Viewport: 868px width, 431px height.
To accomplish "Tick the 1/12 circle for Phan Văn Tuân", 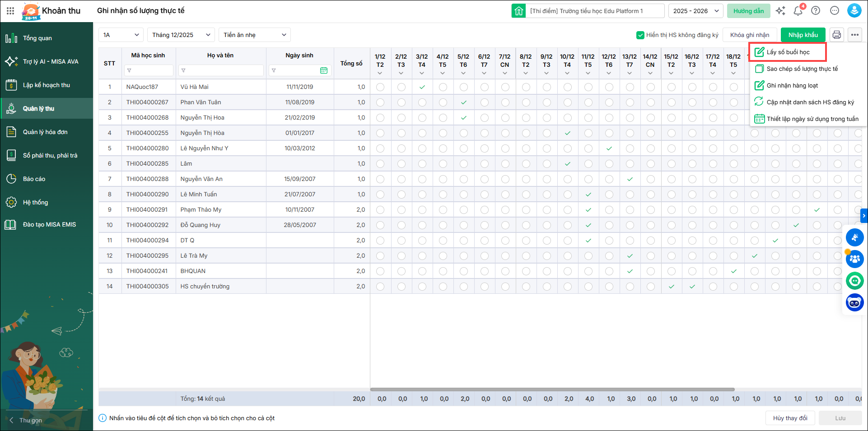I will coord(380,102).
